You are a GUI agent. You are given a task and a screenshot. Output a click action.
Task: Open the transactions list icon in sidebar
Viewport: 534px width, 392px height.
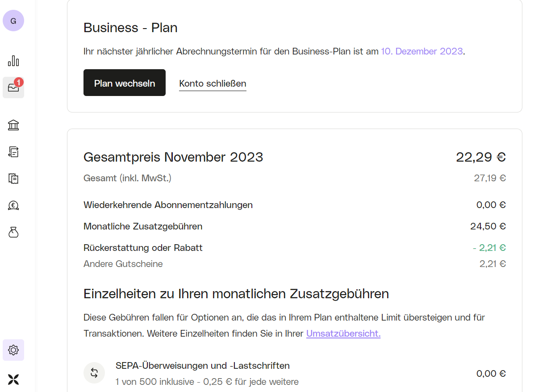(13, 152)
